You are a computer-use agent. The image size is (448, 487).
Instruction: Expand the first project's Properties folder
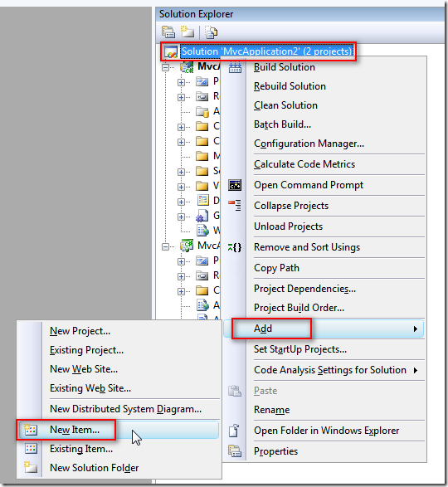[181, 82]
